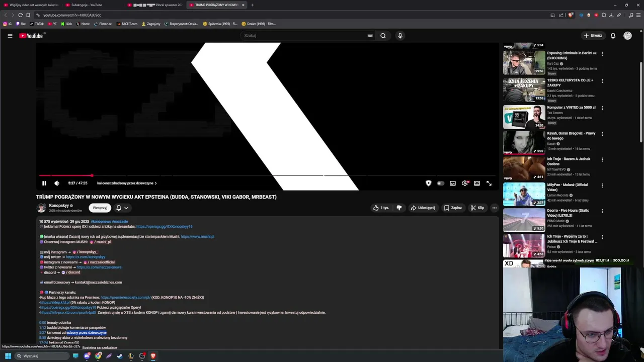Open more actions three-dot menu under video
This screenshot has width=644, height=362.
[494, 208]
